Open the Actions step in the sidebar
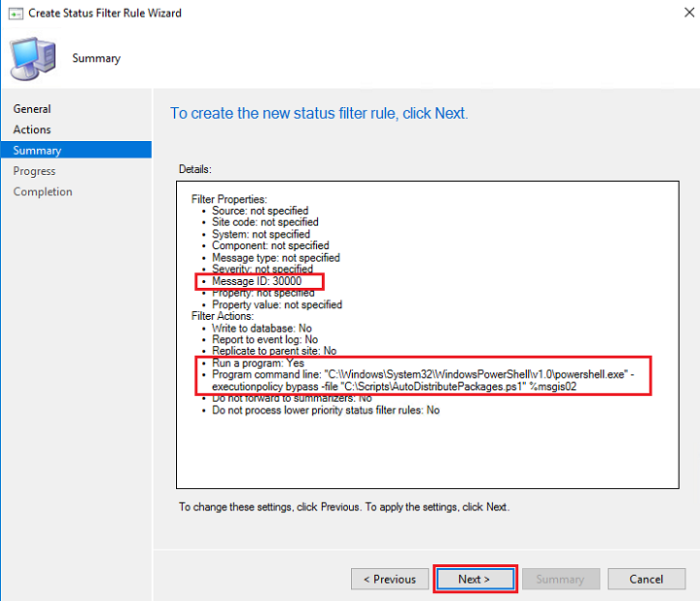Screen dimensions: 700x601 pyautogui.click(x=32, y=129)
